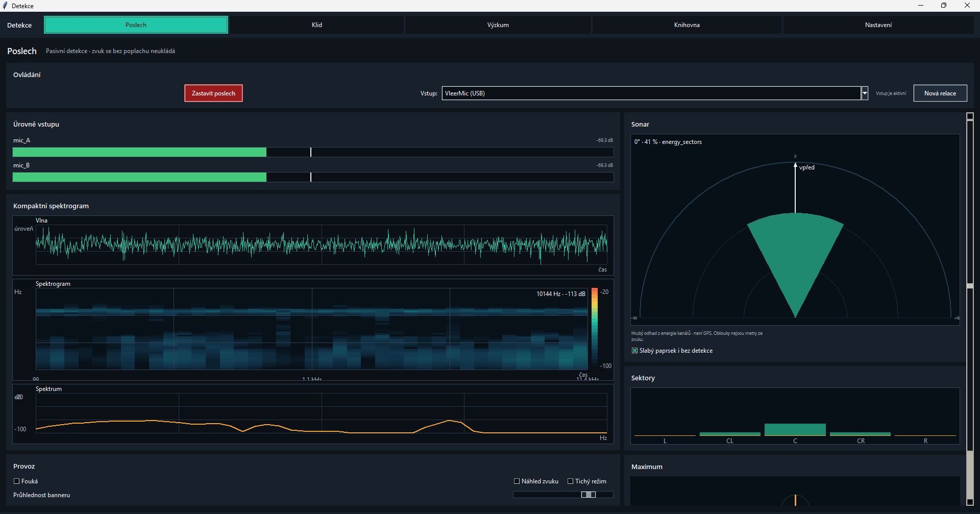Click the C sector bar
Viewport: 980px width, 514px height.
(x=795, y=429)
